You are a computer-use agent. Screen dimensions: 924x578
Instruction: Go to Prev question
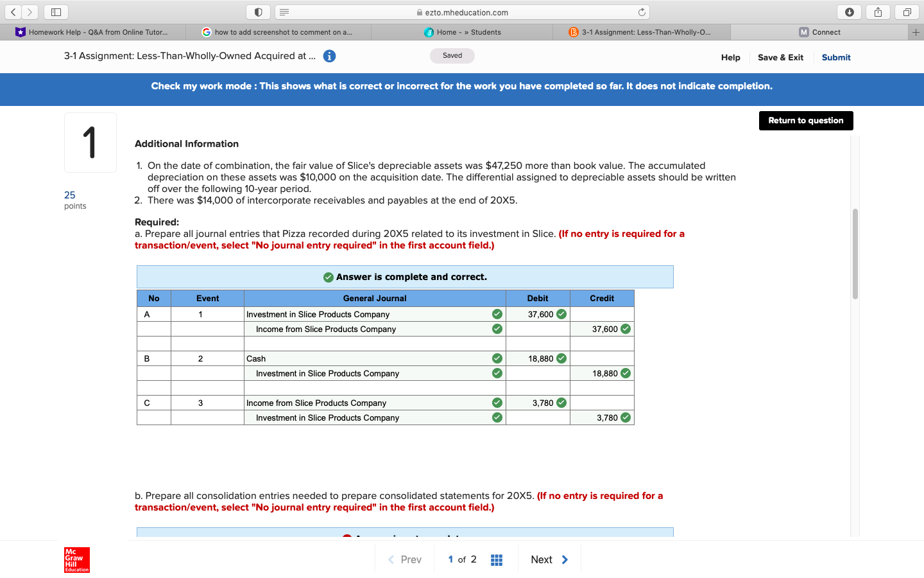pyautogui.click(x=405, y=560)
